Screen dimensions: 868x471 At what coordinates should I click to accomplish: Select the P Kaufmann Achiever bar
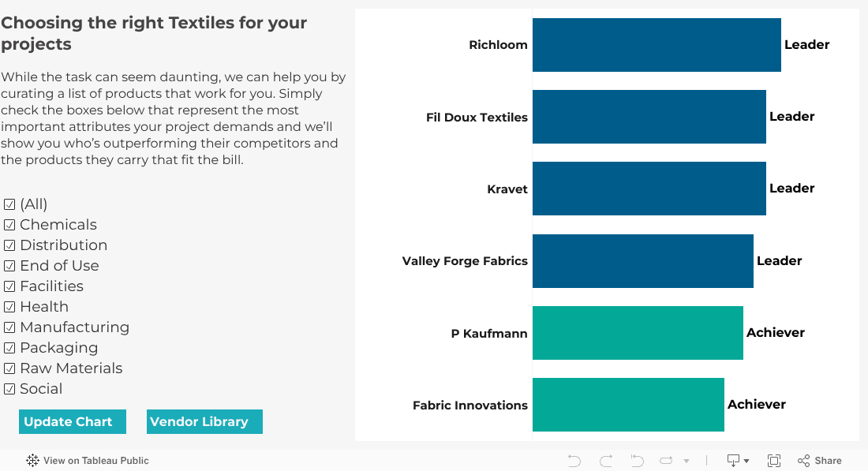(638, 333)
